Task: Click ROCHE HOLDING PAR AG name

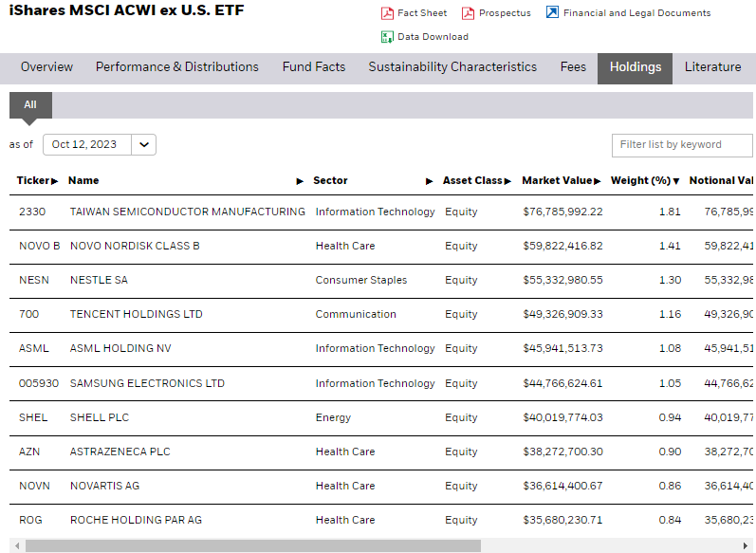Action: coord(136,520)
